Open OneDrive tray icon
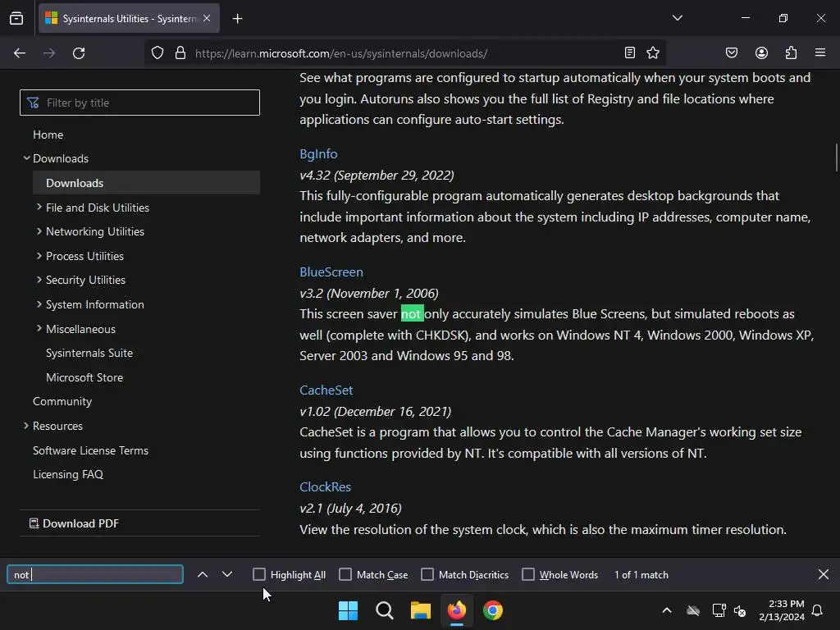 pos(693,610)
